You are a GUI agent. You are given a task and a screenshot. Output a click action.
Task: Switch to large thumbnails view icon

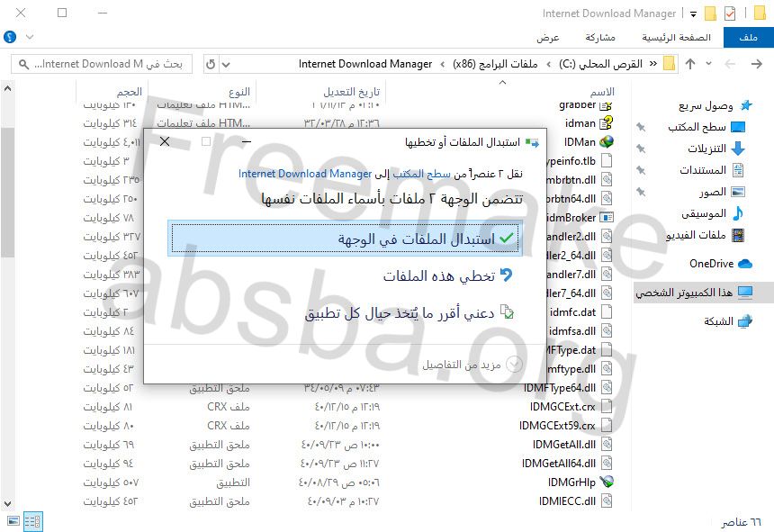click(x=13, y=521)
